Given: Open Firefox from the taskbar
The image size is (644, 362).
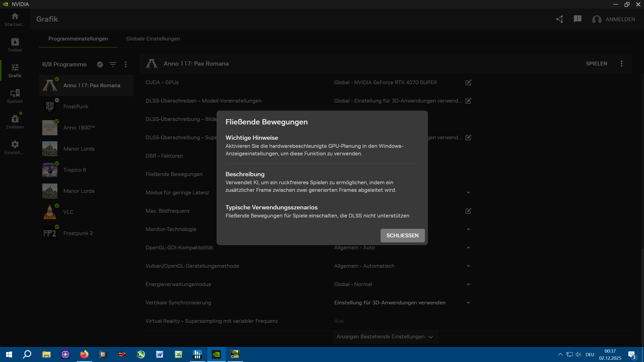Looking at the screenshot, I should (x=84, y=354).
